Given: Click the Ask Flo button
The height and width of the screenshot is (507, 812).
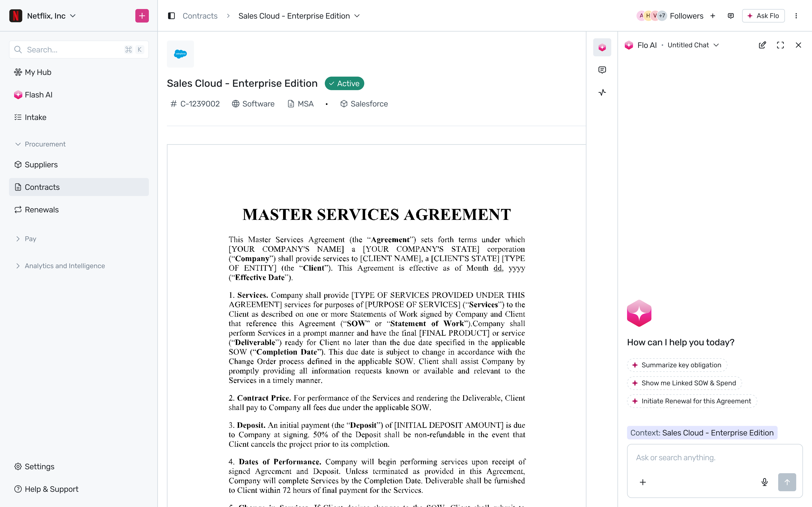Looking at the screenshot, I should tap(763, 16).
